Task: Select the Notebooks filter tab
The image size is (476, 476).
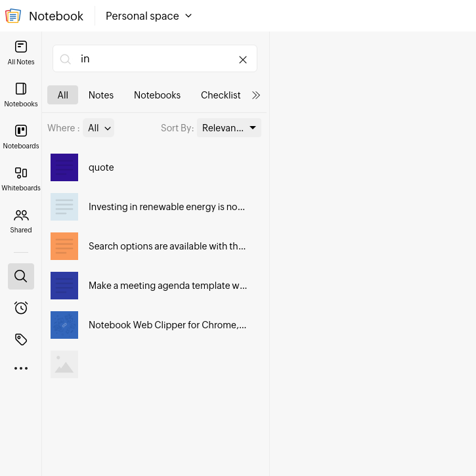Action: 157,95
